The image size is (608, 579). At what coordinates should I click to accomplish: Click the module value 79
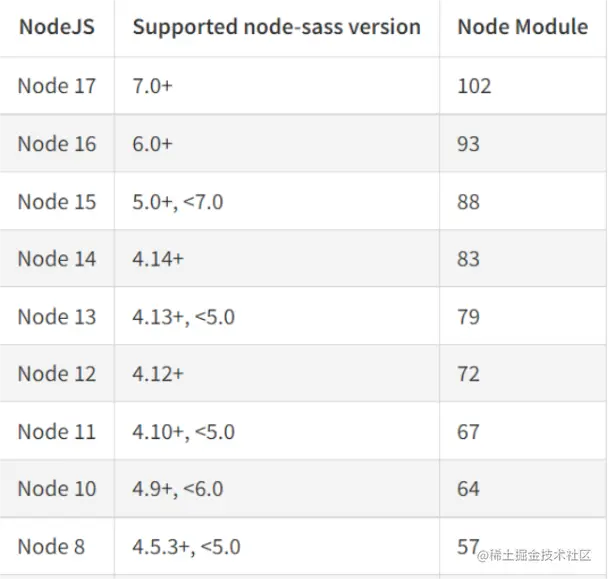coord(468,317)
